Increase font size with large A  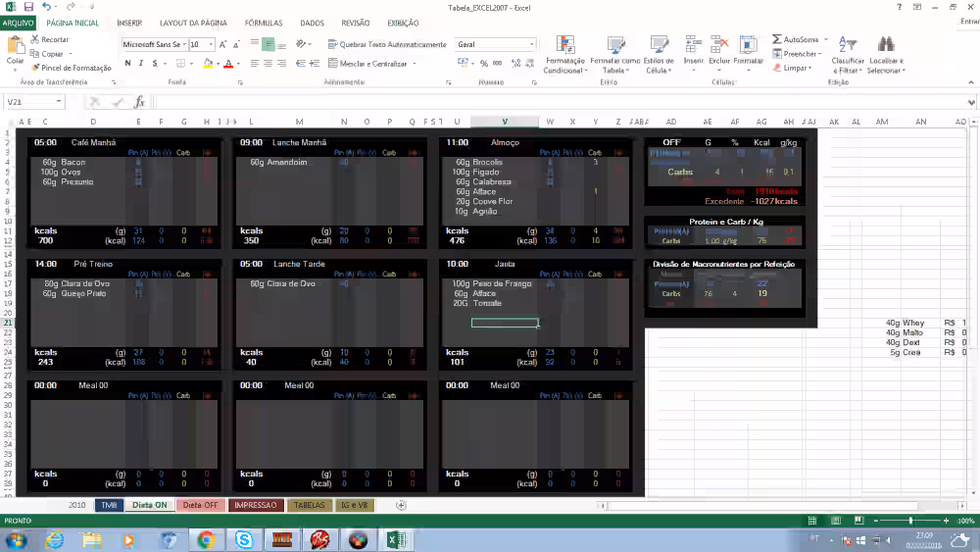[x=222, y=44]
